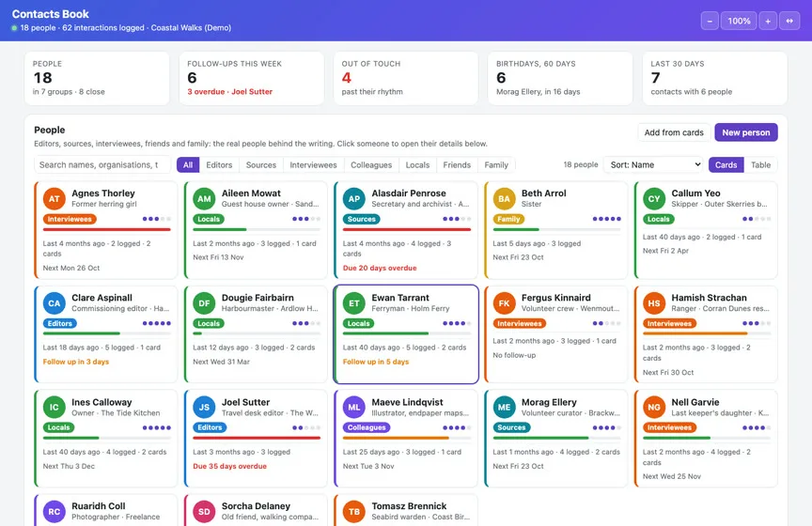Click the green rhythm bar on Clare Aspinall's card
Image resolution: width=812 pixels, height=526 pixels.
pyautogui.click(x=82, y=333)
